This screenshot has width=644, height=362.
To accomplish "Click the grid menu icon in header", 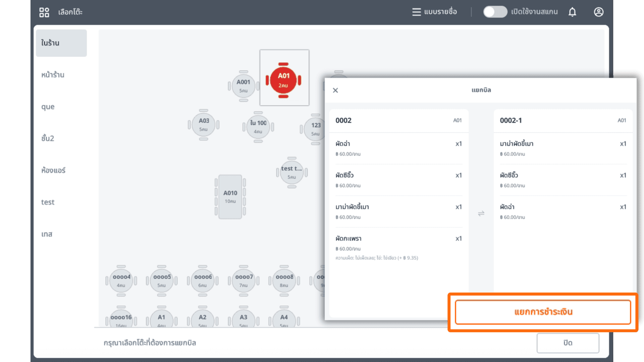I will [44, 12].
